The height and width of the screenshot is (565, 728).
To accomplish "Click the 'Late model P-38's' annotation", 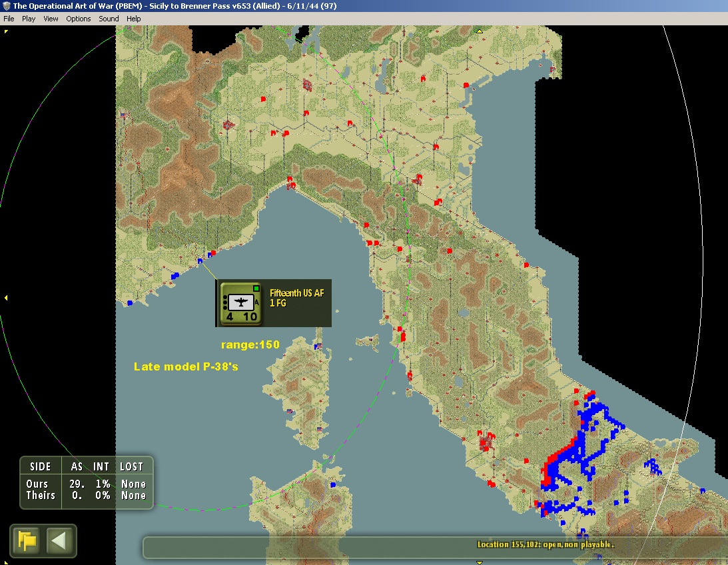I will [x=186, y=366].
